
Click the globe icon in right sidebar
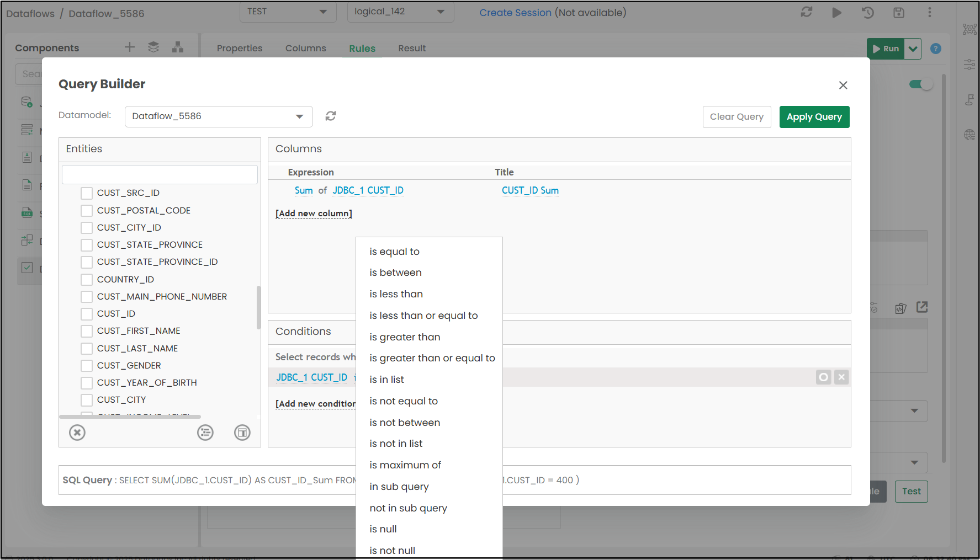pyautogui.click(x=970, y=135)
